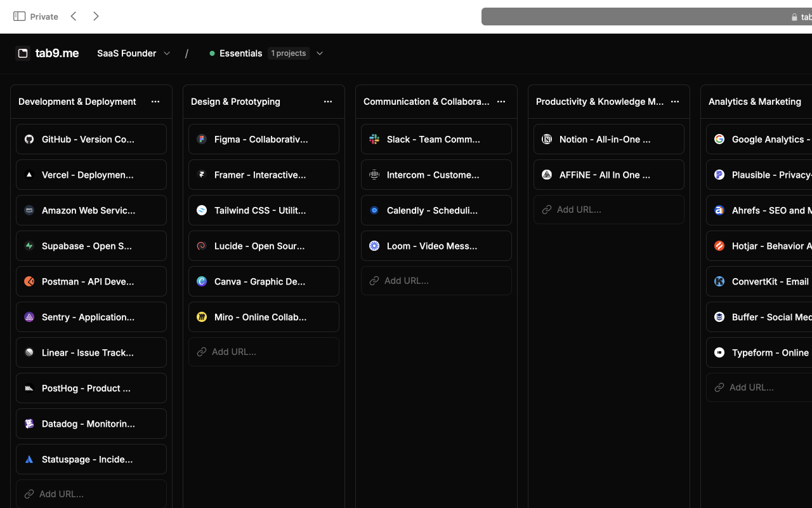Click the PostHog hedgehog icon
Screen dimensions: 812x508
(29, 388)
